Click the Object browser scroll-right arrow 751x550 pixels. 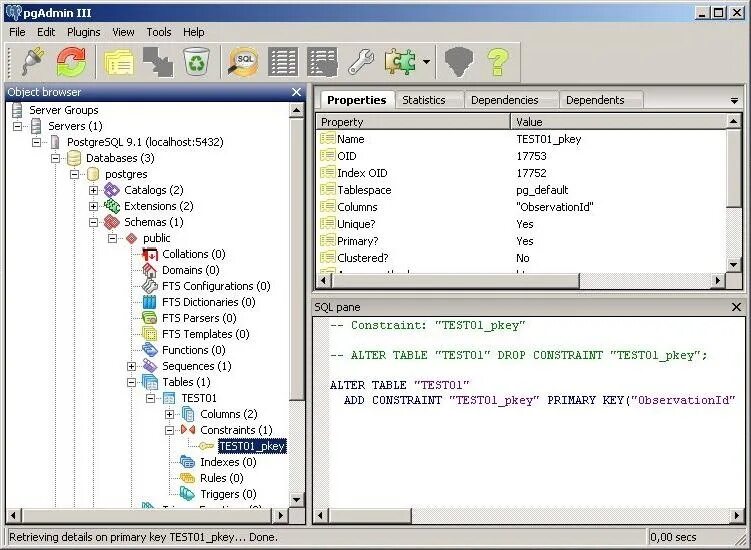click(281, 516)
